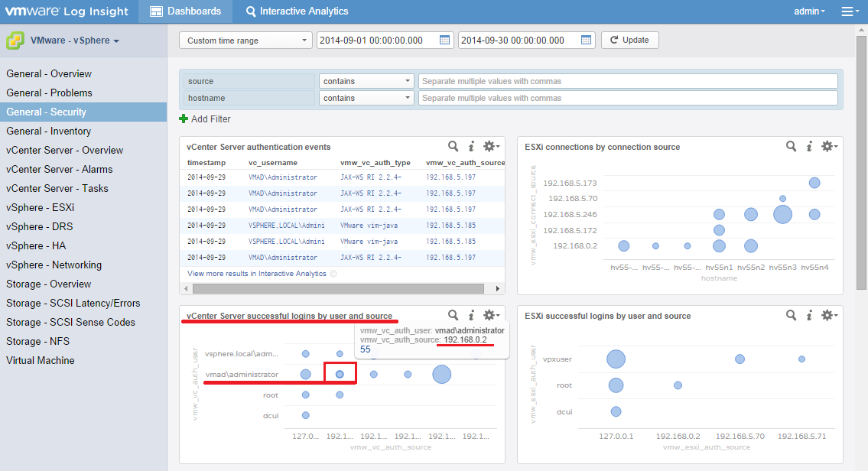
Task: Click the green plus Add Filter icon
Action: coord(184,119)
